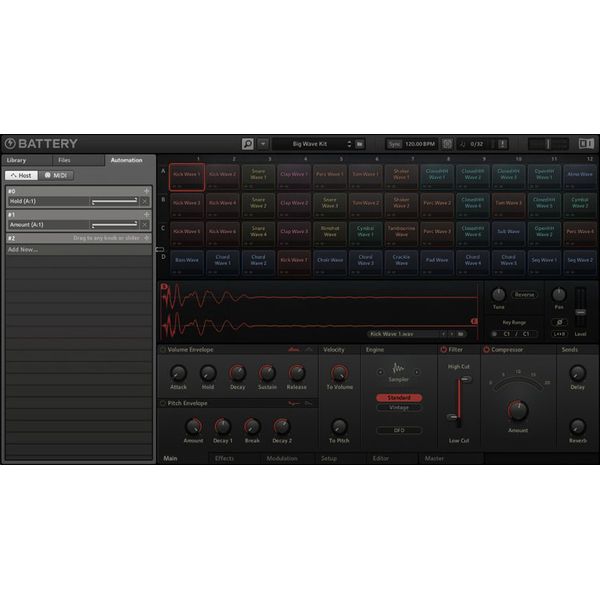Viewport: 600px width, 600px height.
Task: Click the Pan knob
Action: coord(559,294)
